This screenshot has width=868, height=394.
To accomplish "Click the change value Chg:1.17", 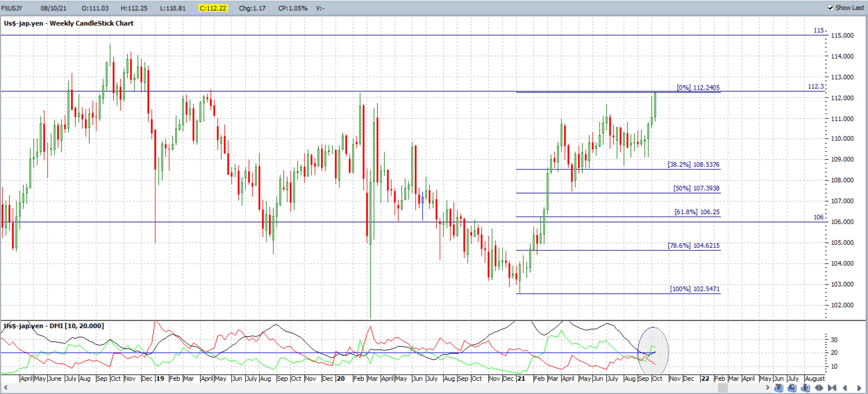I will coord(252,8).
